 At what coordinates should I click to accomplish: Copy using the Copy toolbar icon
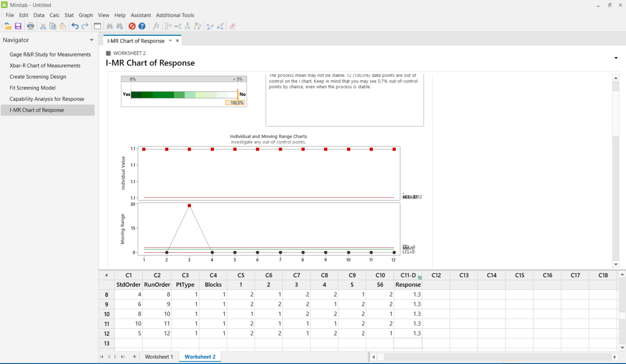pos(52,26)
